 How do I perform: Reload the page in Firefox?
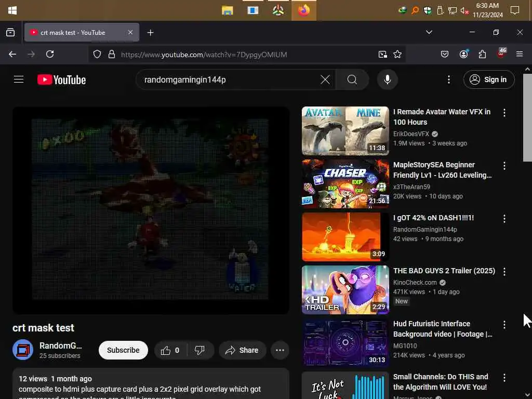(x=50, y=54)
